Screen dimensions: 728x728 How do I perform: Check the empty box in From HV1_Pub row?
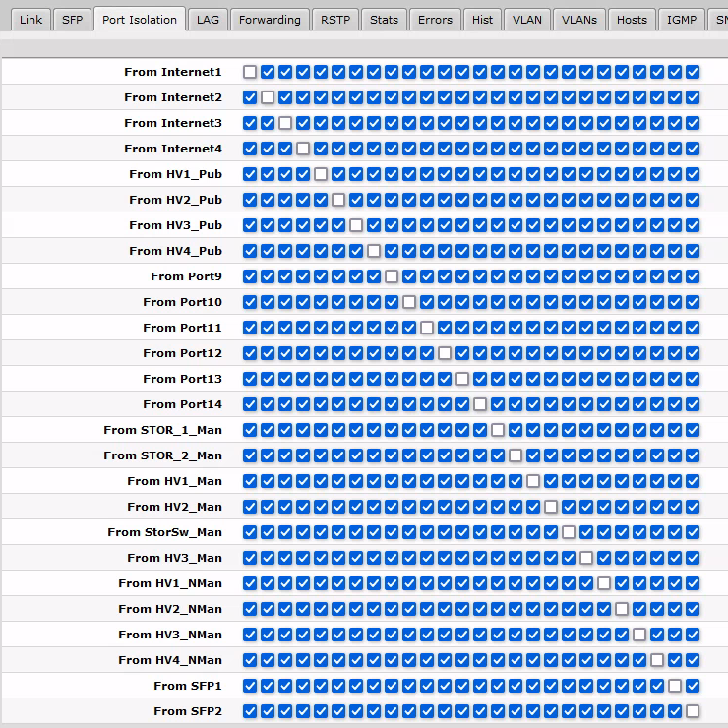point(321,174)
